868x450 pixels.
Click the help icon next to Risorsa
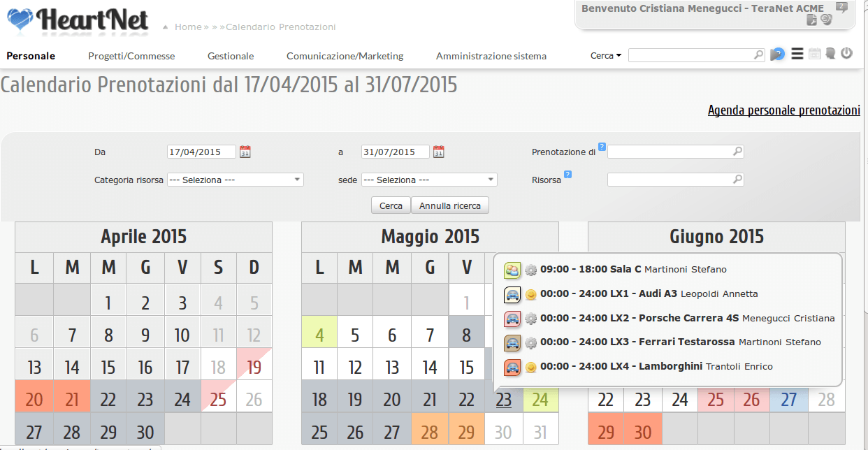[x=567, y=175]
